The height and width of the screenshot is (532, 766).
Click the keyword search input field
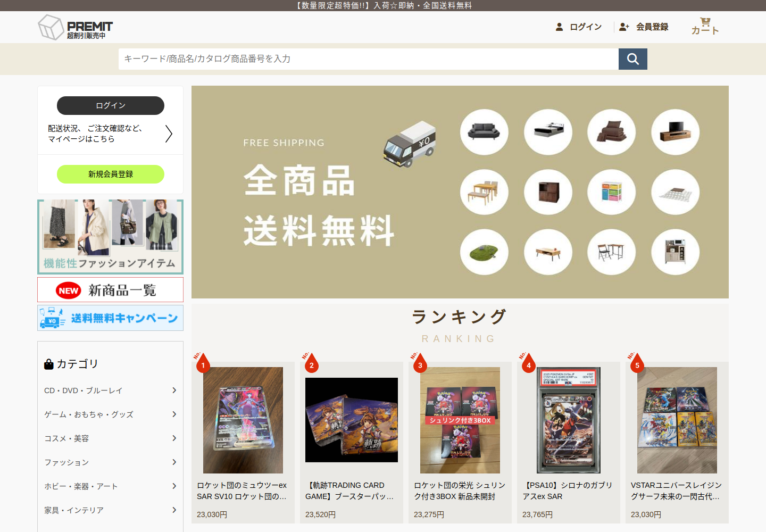click(369, 59)
